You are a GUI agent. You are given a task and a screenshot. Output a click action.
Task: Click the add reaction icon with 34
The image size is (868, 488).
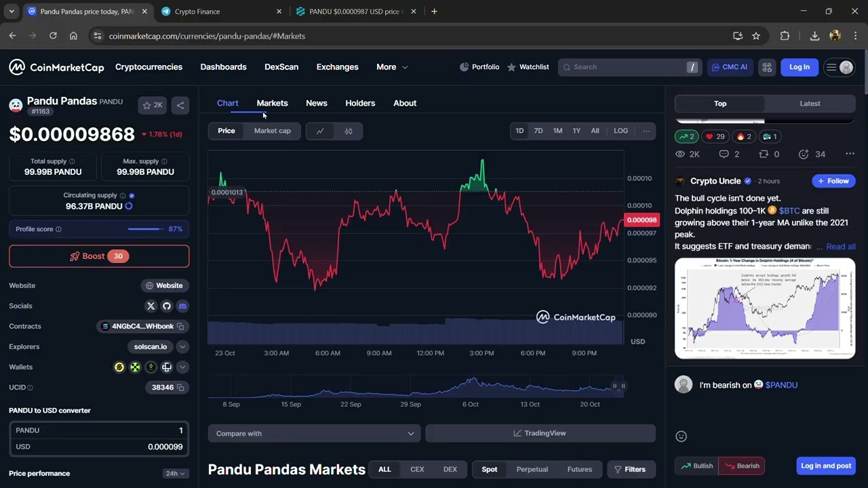point(804,154)
